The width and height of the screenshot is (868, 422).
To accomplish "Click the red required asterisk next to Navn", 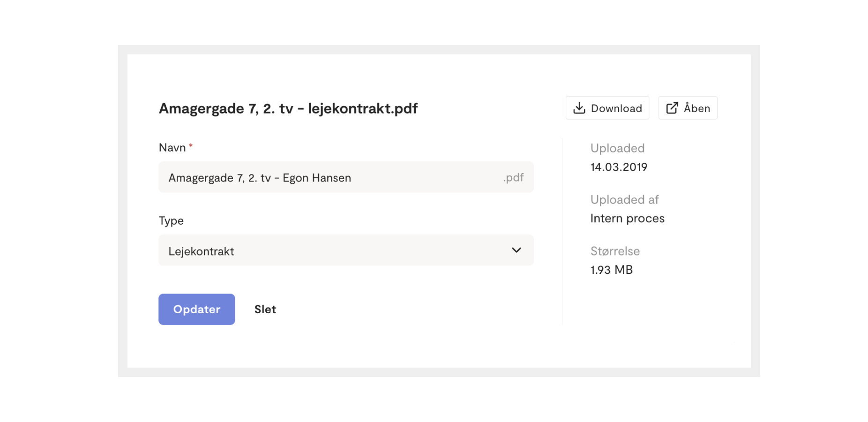I will (x=191, y=146).
